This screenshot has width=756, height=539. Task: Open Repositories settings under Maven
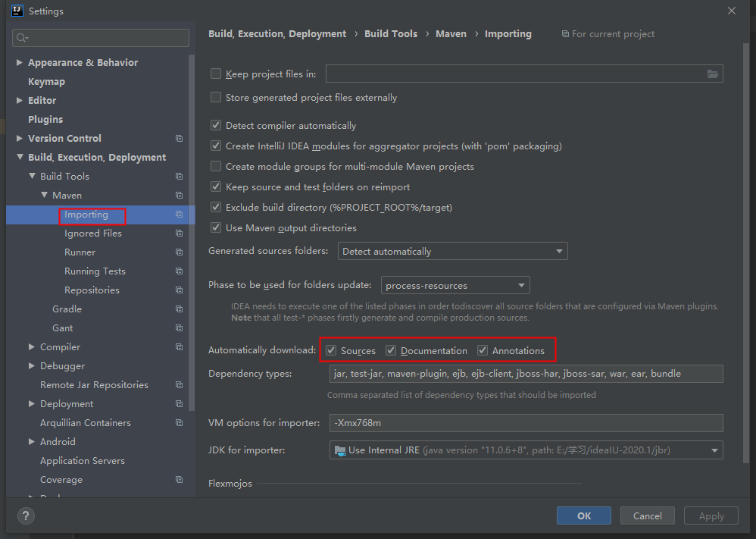[x=92, y=290]
